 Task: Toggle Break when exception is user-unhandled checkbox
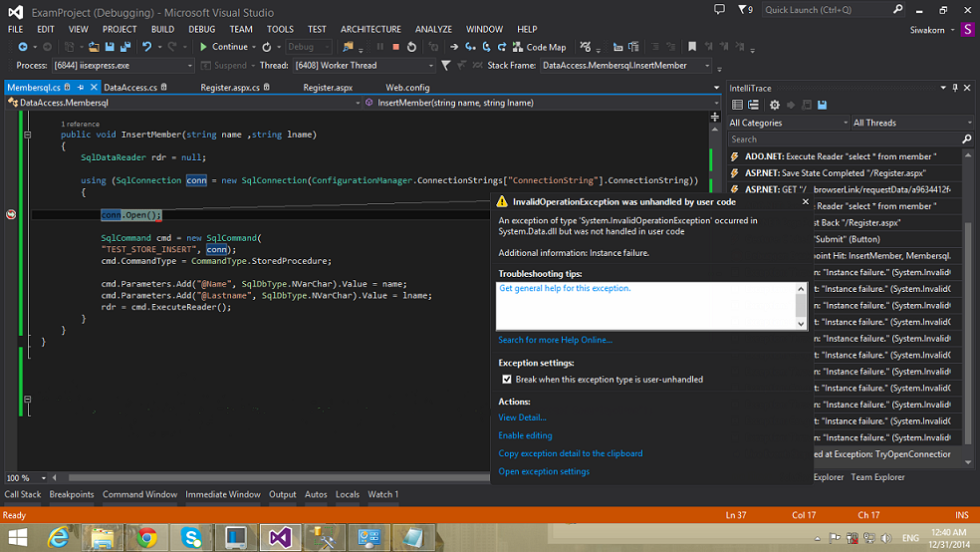pyautogui.click(x=507, y=380)
